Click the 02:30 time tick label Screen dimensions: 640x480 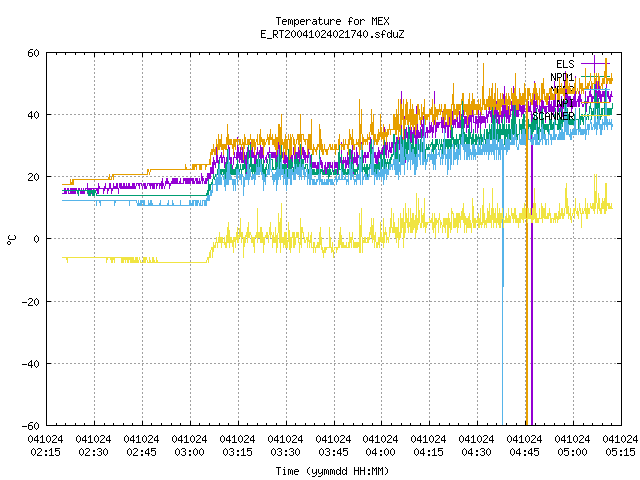pos(93,452)
